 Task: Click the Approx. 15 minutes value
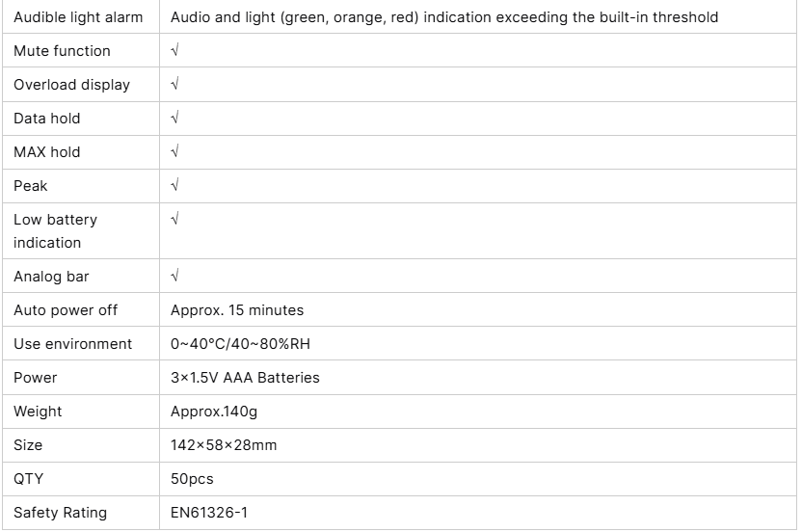pyautogui.click(x=237, y=310)
